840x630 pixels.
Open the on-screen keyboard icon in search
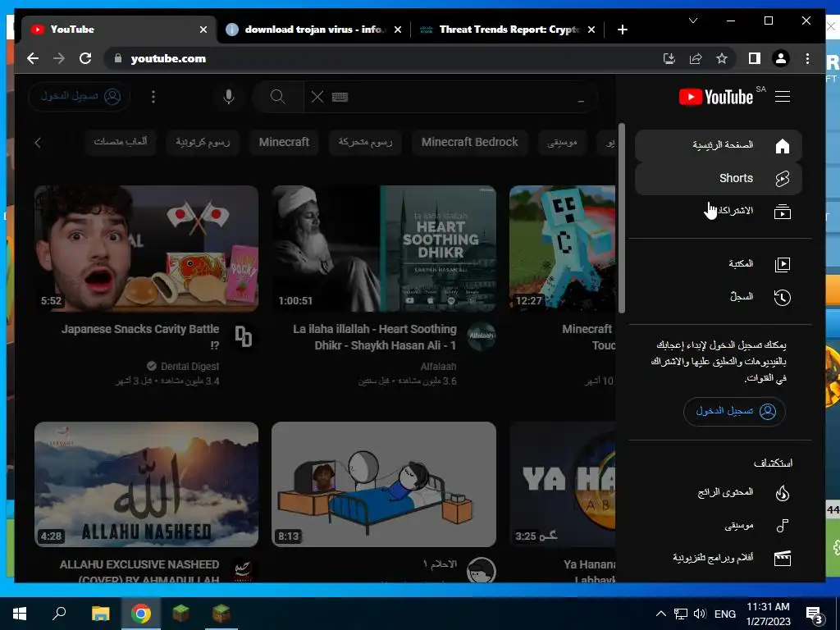tap(340, 97)
